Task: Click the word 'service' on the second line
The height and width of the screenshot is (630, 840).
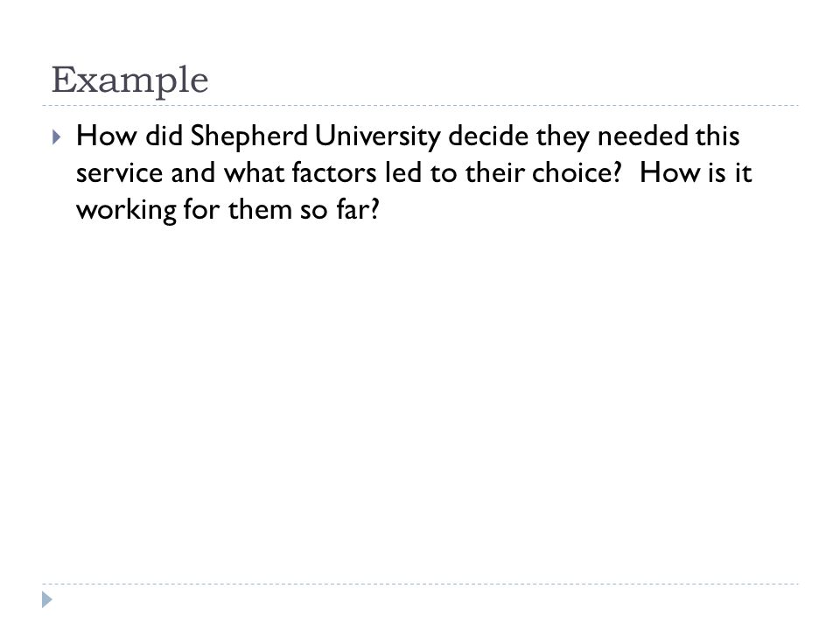Action: [119, 173]
